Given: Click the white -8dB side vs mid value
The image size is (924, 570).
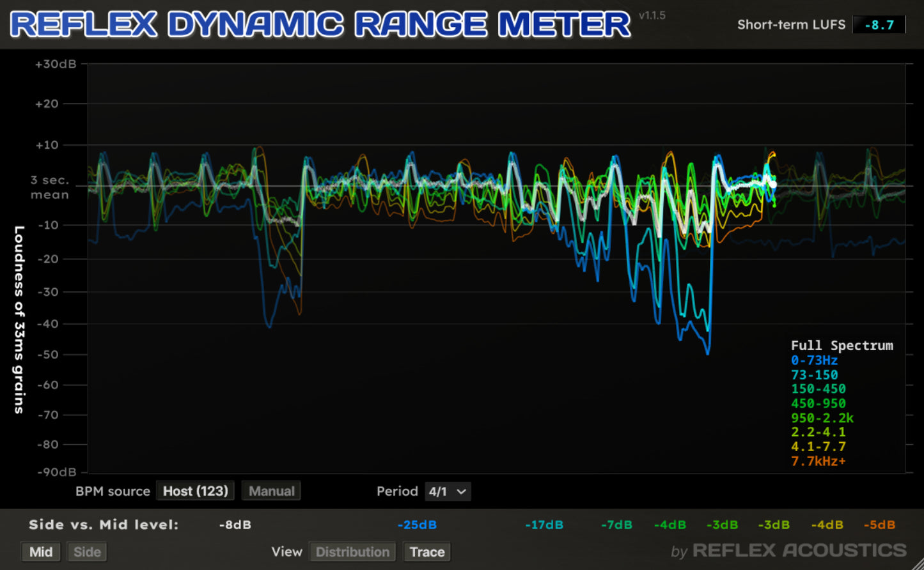Looking at the screenshot, I should click(235, 525).
